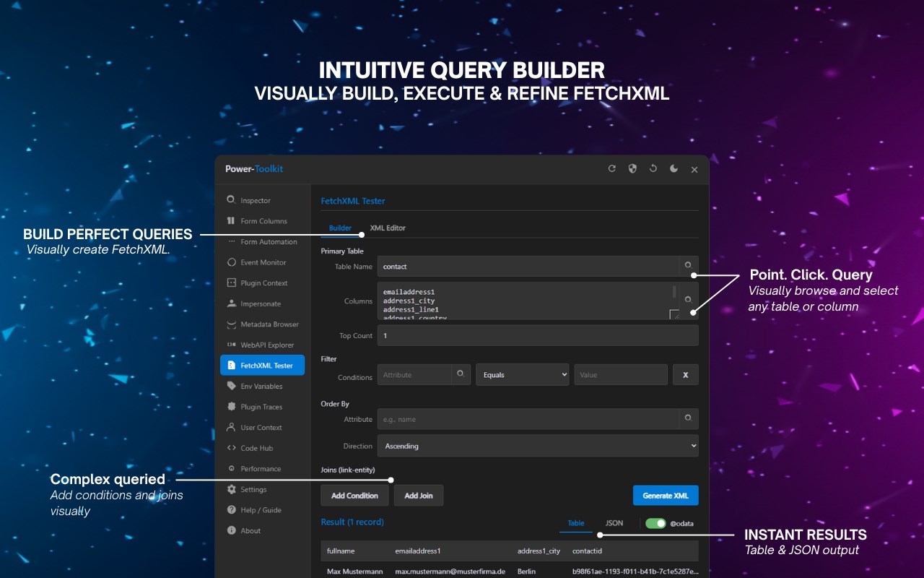Show results in Table view
Image resolution: width=924 pixels, height=578 pixels.
(576, 523)
